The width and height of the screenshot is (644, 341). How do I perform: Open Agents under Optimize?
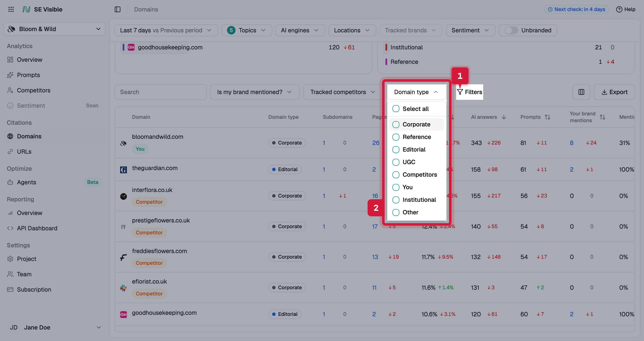click(x=26, y=182)
